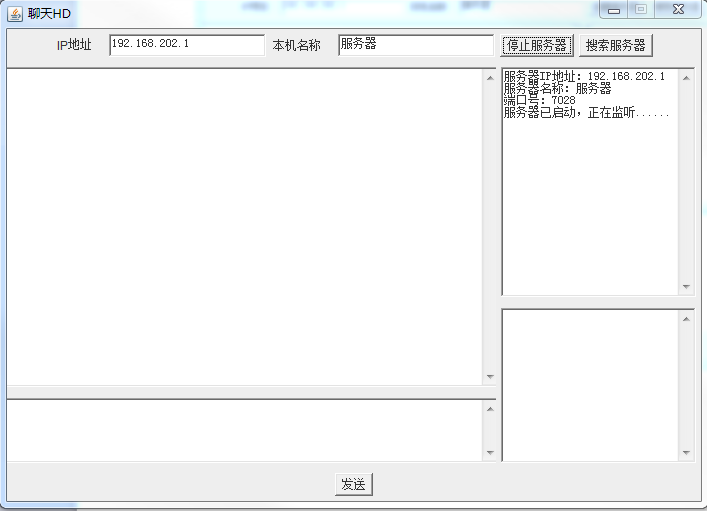The width and height of the screenshot is (707, 511).
Task: Click the empty user list panel
Action: 590,386
